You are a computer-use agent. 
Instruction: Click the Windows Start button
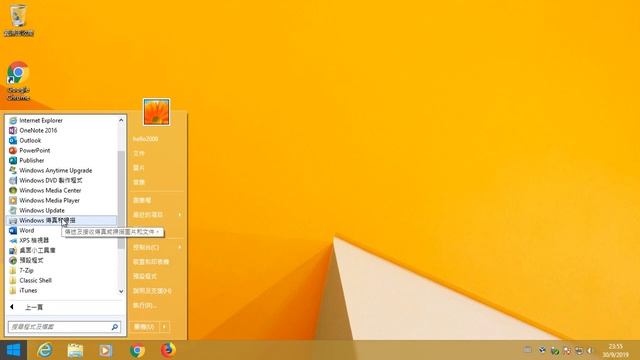click(x=13, y=350)
